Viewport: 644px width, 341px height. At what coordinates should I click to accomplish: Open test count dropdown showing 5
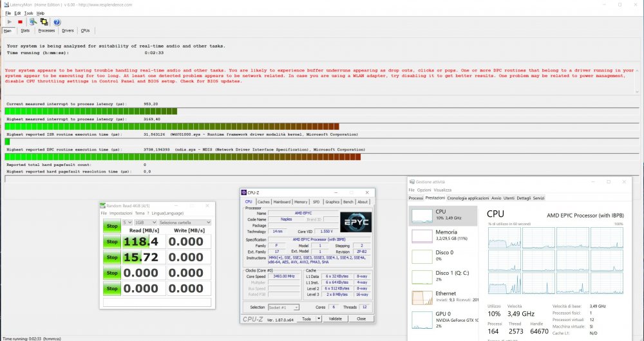point(128,223)
